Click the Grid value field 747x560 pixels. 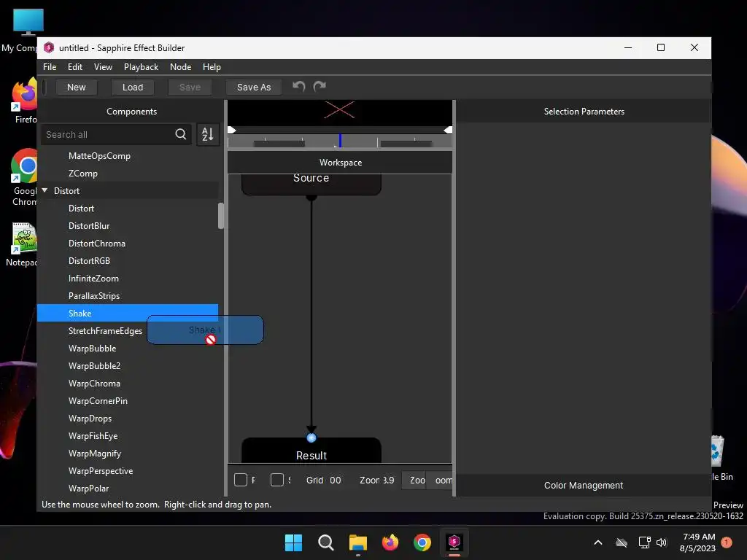[x=336, y=481]
